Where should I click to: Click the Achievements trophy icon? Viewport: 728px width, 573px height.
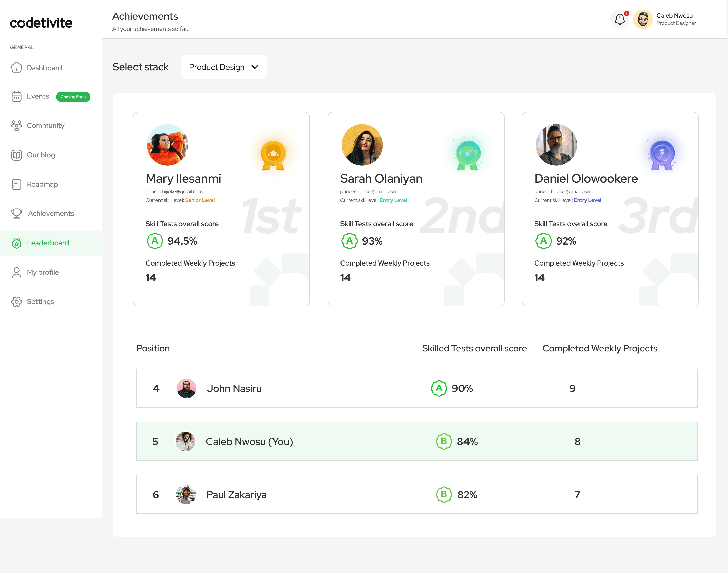click(x=16, y=213)
